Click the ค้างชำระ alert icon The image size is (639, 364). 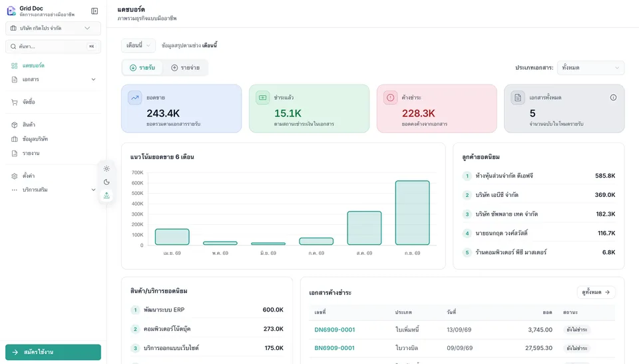click(x=391, y=98)
